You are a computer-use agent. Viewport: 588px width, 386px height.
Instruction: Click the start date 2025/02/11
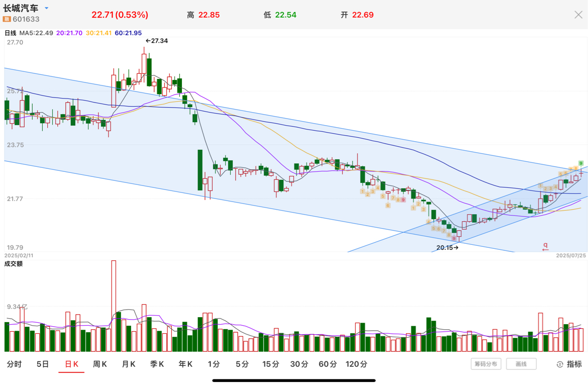pyautogui.click(x=19, y=255)
